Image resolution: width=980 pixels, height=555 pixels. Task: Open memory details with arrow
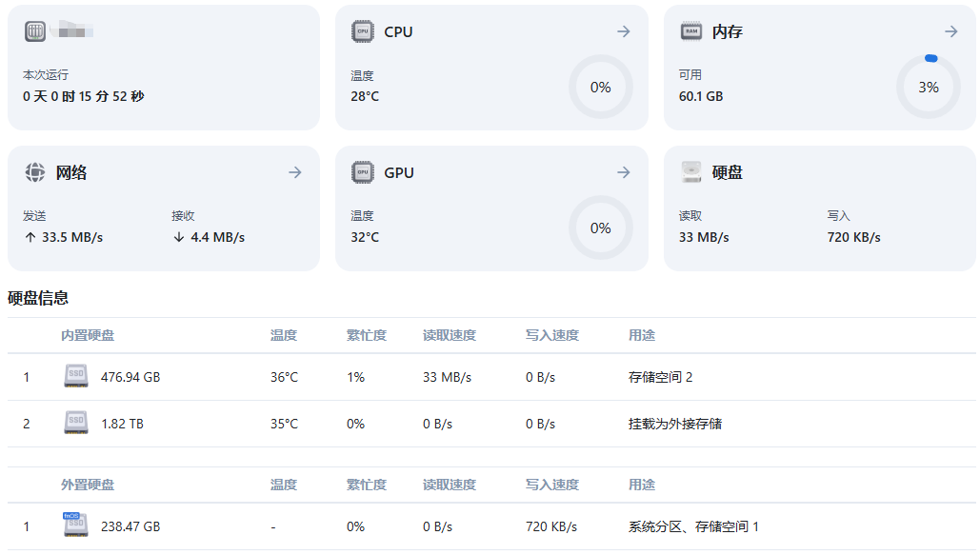pyautogui.click(x=950, y=31)
